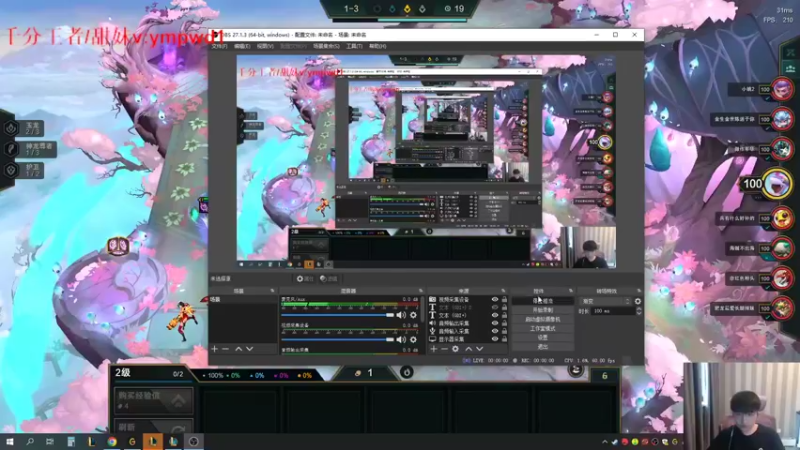Open transition properties gear icon
800x450 pixels.
click(x=638, y=302)
